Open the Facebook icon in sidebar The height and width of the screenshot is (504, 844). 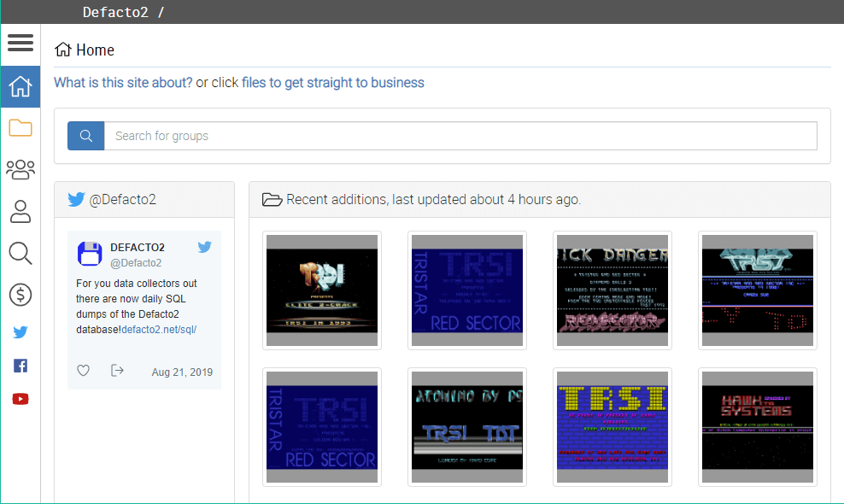21,366
